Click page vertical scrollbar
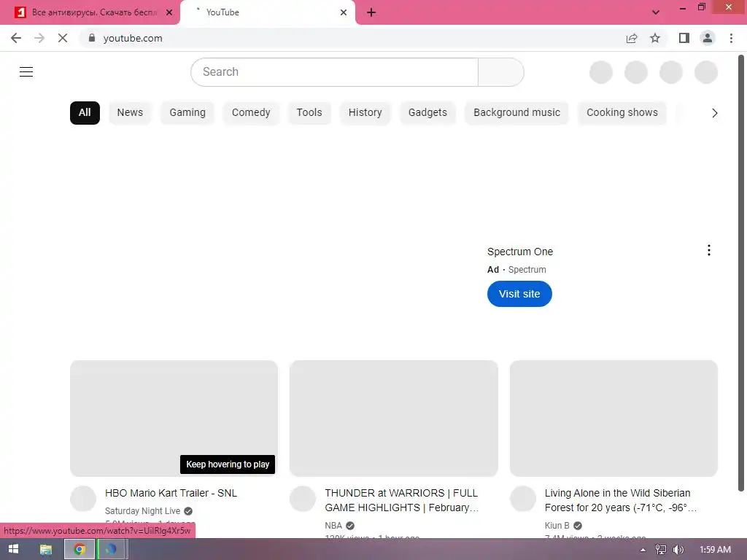 tap(741, 273)
